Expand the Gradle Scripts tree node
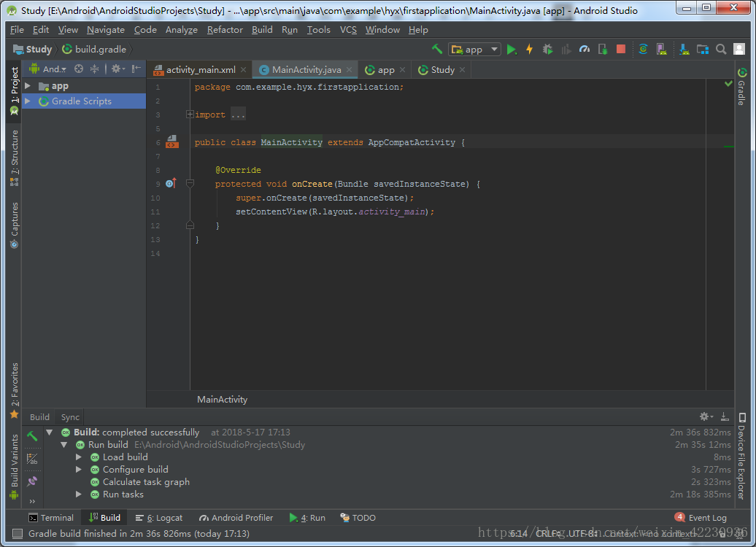756x547 pixels. coord(28,101)
